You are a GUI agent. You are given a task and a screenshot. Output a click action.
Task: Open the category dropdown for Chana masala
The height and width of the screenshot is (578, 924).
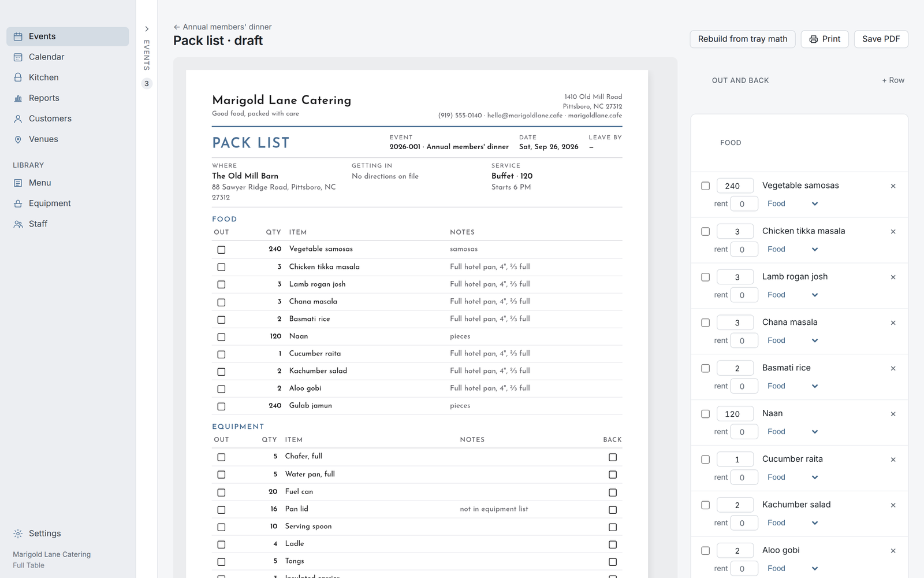pyautogui.click(x=792, y=340)
